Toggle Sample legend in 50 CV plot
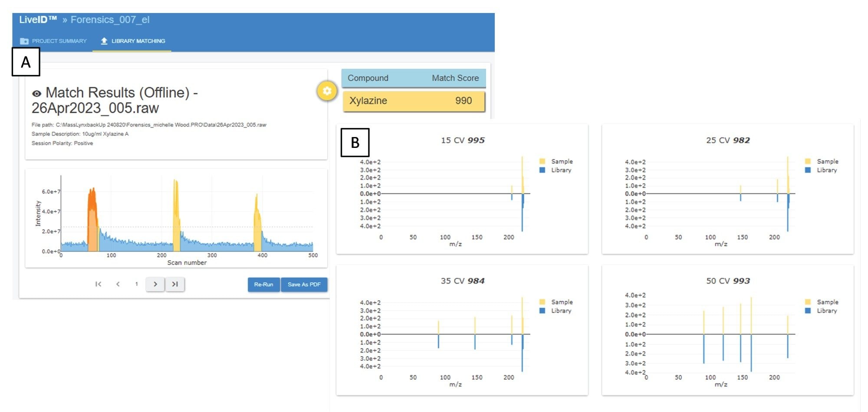Viewport: 868px width, 412px height. coord(827,302)
